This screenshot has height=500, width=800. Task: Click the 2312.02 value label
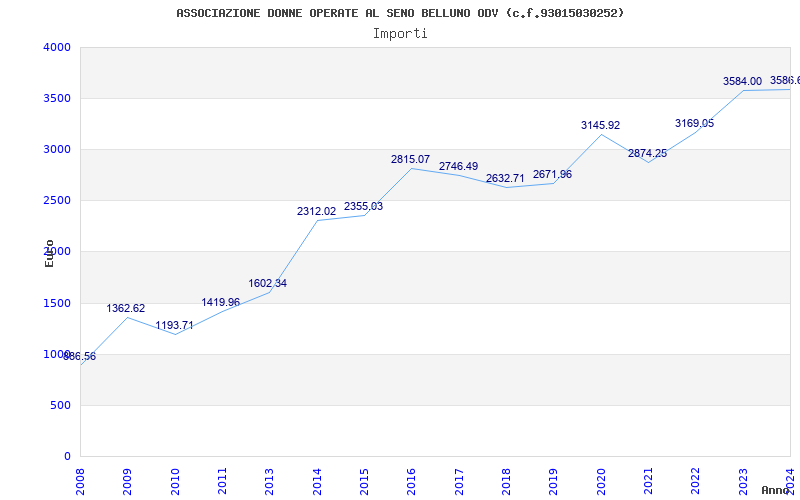[316, 212]
